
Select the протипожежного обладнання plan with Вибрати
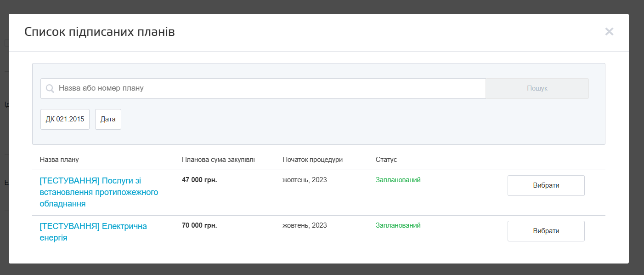pyautogui.click(x=546, y=185)
